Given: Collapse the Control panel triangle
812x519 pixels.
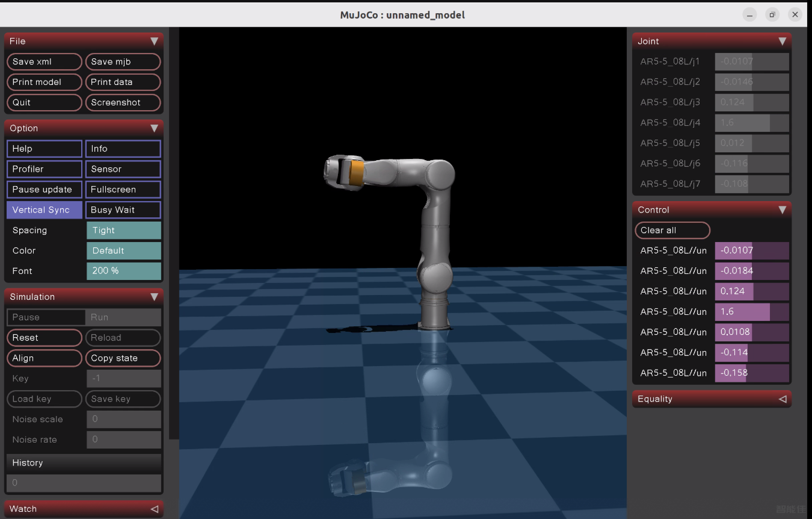Looking at the screenshot, I should pos(782,210).
